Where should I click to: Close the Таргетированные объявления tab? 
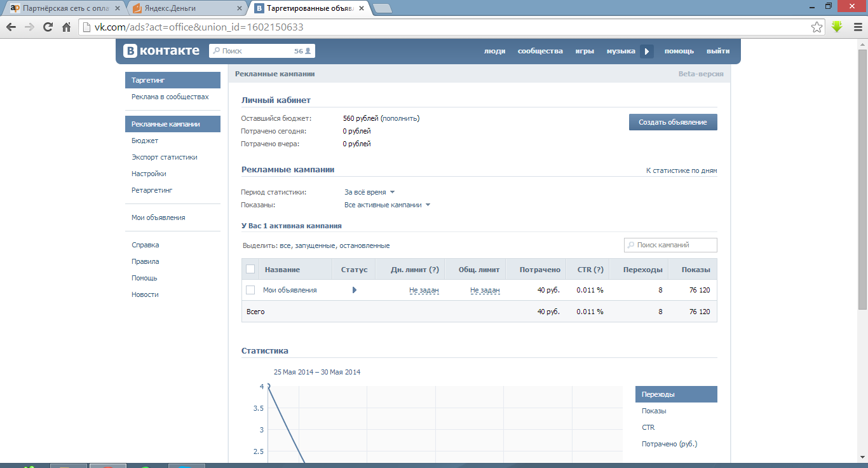(362, 8)
